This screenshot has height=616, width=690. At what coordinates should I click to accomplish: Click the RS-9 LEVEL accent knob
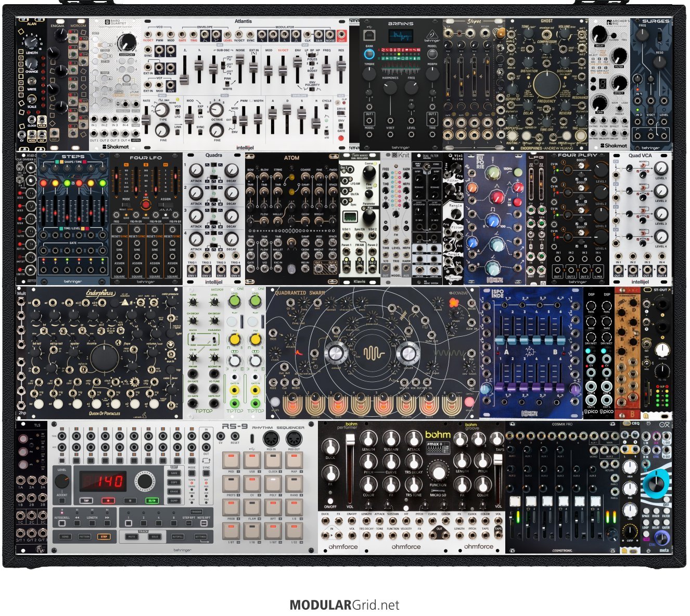coord(62,481)
